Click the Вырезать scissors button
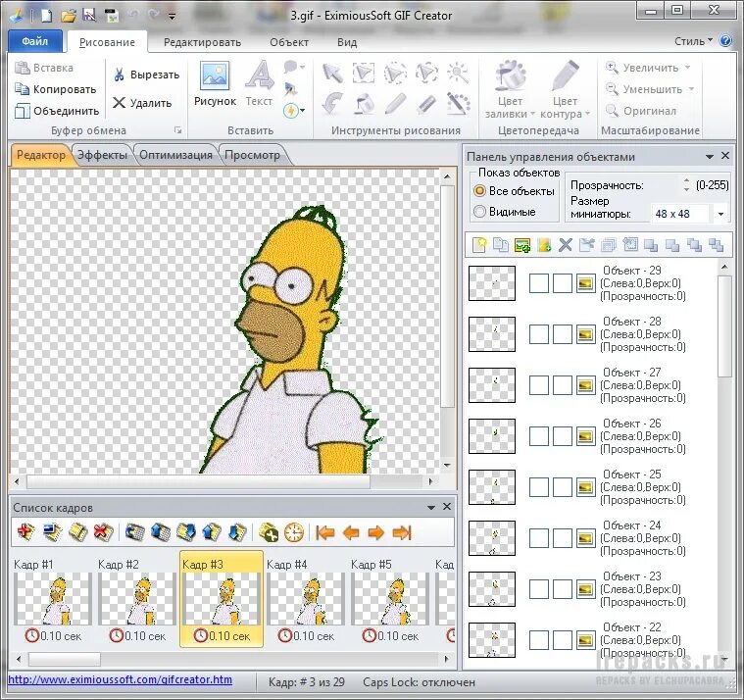The height and width of the screenshot is (700, 744). [x=146, y=75]
